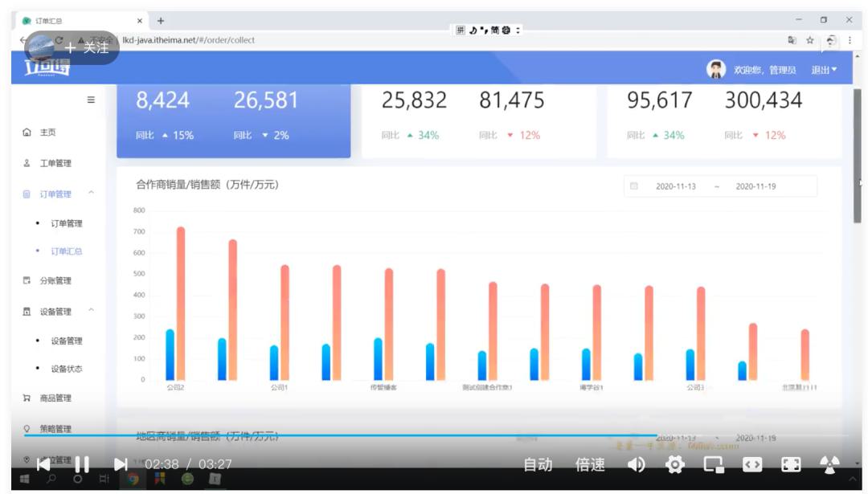This screenshot has width=868, height=494.
Task: Collapse the 订单管理 menu group
Action: (x=91, y=194)
